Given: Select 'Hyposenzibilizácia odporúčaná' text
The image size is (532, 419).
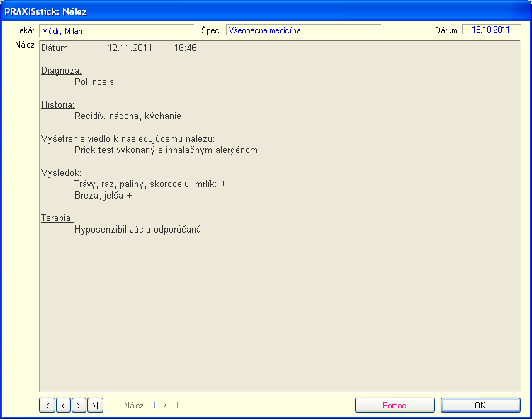Looking at the screenshot, I should (137, 229).
